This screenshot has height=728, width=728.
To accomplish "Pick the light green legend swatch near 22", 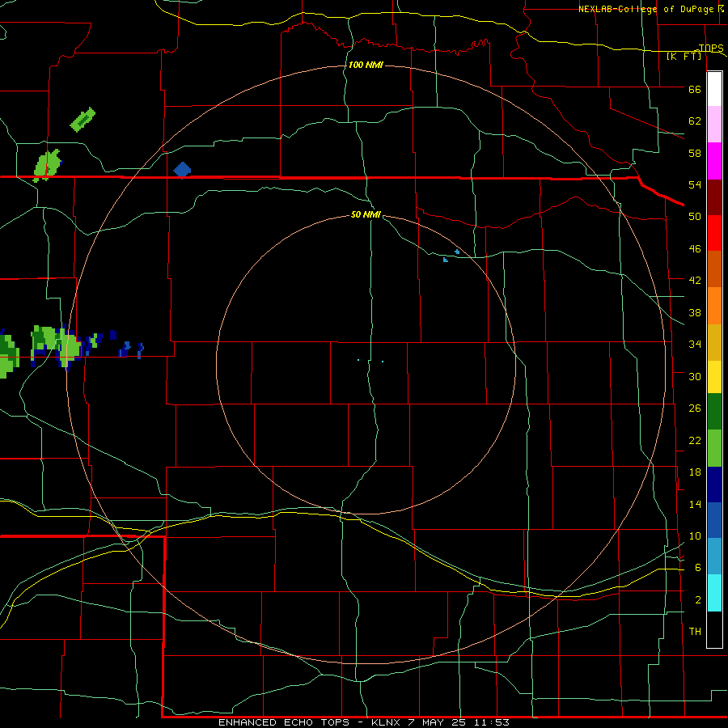I will click(714, 448).
